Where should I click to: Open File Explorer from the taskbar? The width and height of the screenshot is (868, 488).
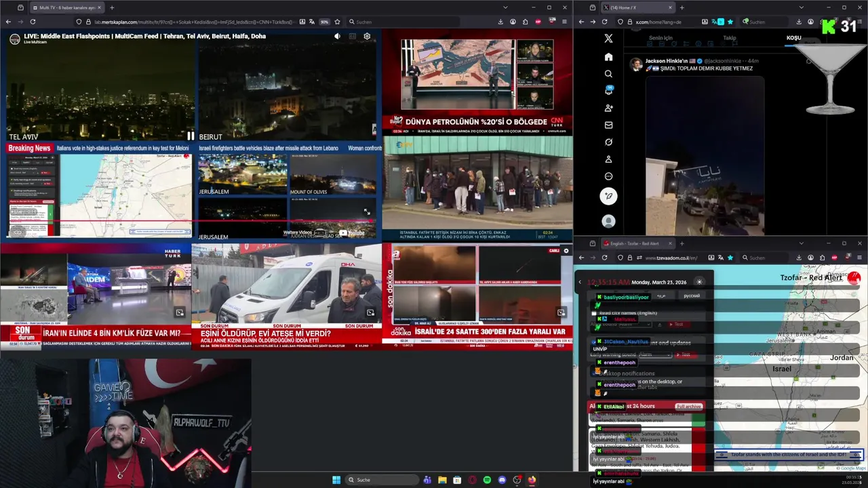pos(442,480)
